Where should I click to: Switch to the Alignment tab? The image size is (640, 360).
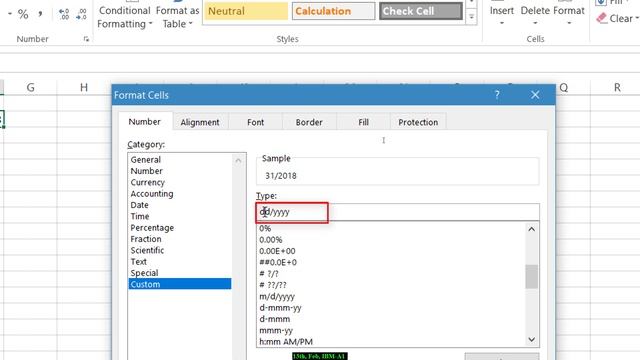click(x=200, y=122)
